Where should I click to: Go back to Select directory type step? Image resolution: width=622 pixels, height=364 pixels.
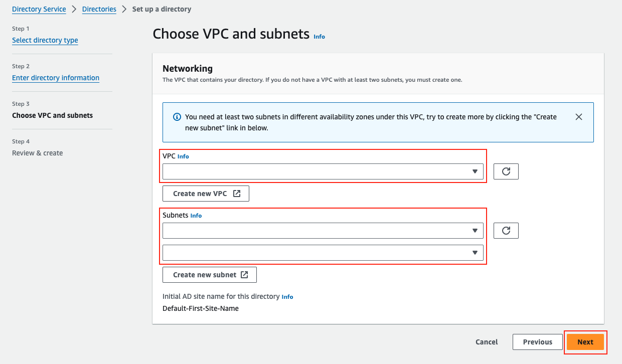pyautogui.click(x=45, y=40)
